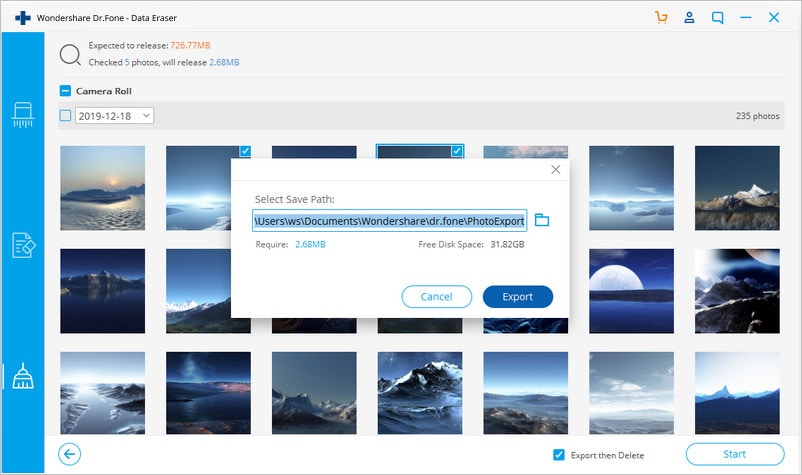802x475 pixels.
Task: Uncheck Export then Delete
Action: (559, 455)
